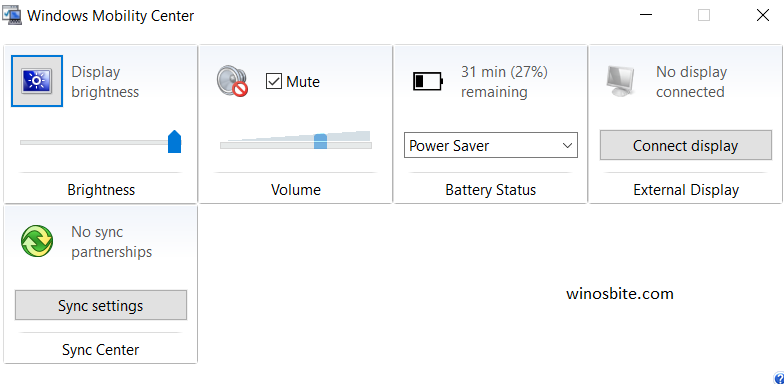Uncheck the Mute checkbox
Viewport: 784px width, 384px height.
(x=274, y=81)
